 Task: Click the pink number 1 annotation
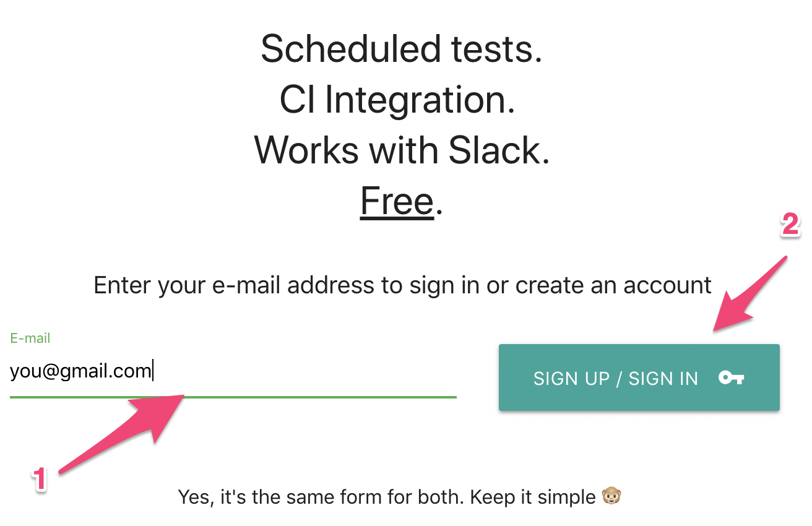(x=40, y=479)
